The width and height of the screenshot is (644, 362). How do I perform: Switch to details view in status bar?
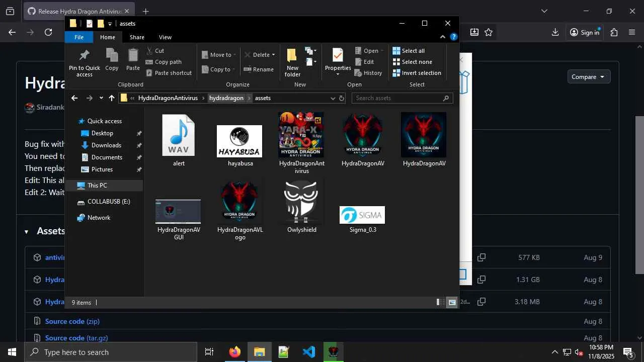point(440,302)
